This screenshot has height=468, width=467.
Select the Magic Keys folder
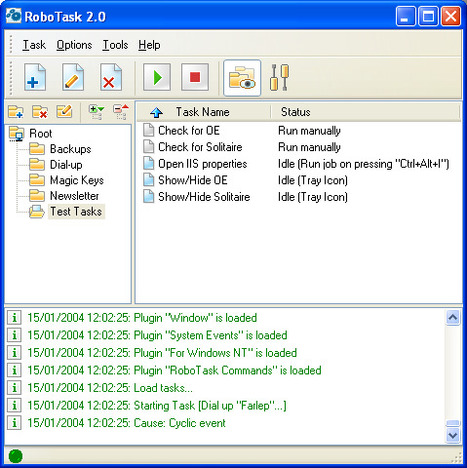(x=77, y=180)
